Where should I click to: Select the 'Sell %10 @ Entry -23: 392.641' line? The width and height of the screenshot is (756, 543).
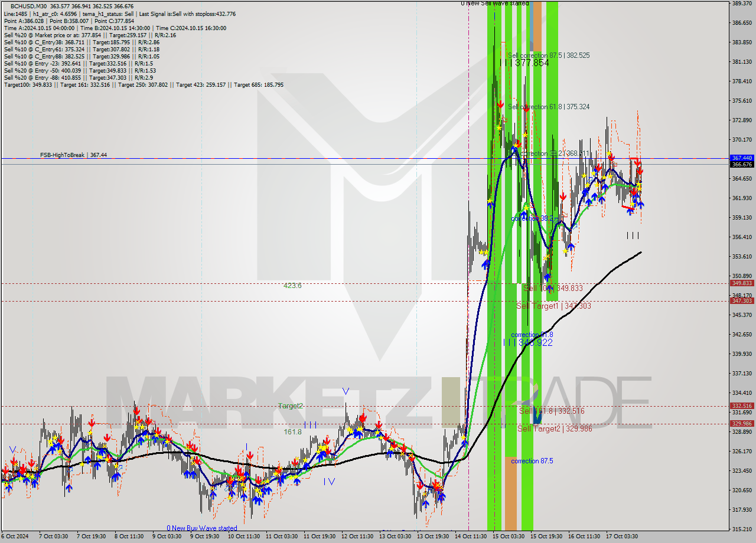[x=79, y=64]
